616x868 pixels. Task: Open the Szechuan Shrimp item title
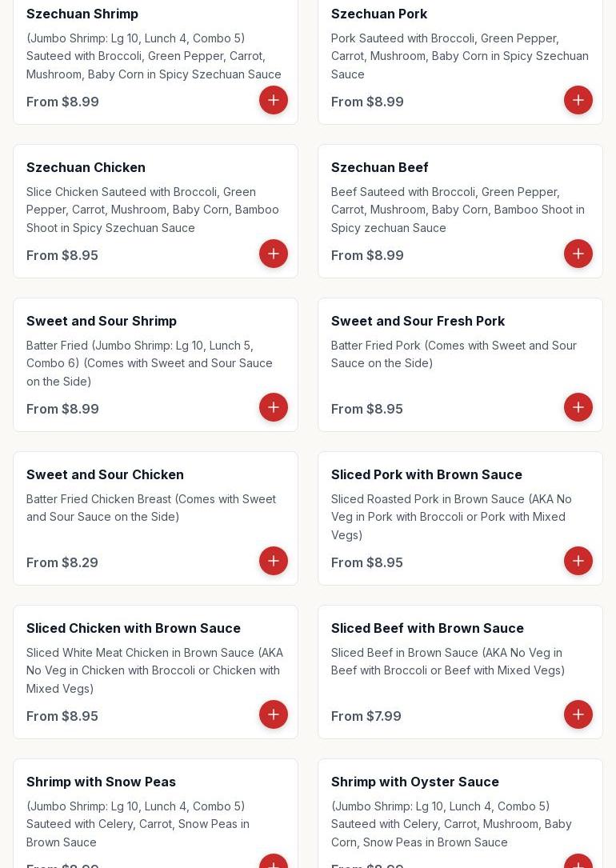[x=82, y=14]
